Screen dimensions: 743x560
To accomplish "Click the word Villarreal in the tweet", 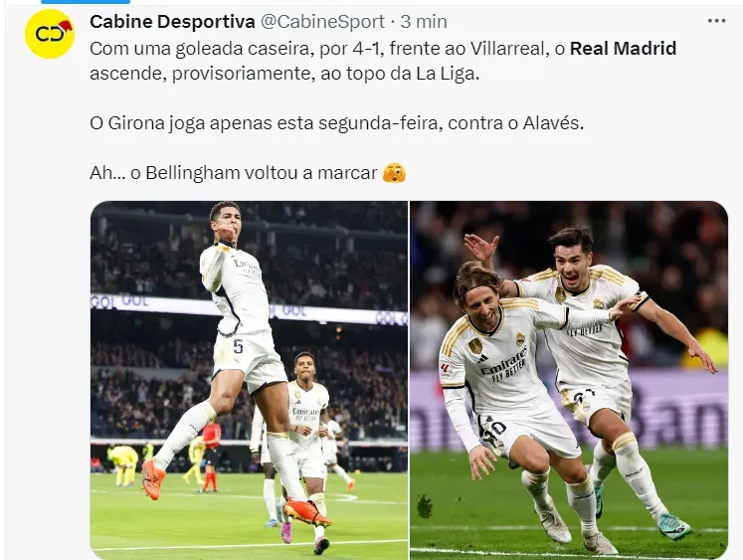I will (x=507, y=49).
